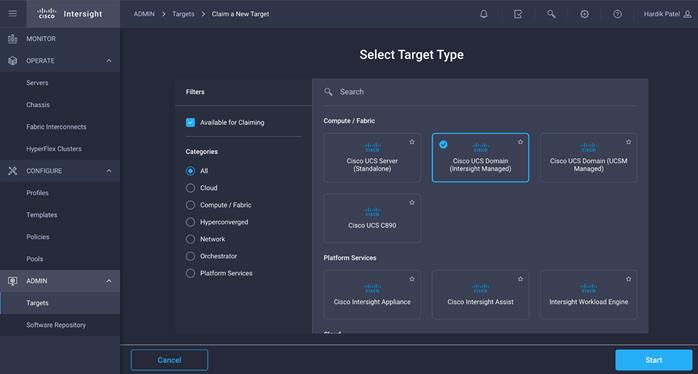698x374 pixels.
Task: Click the Claim a New Target breadcrumb
Action: [x=240, y=14]
